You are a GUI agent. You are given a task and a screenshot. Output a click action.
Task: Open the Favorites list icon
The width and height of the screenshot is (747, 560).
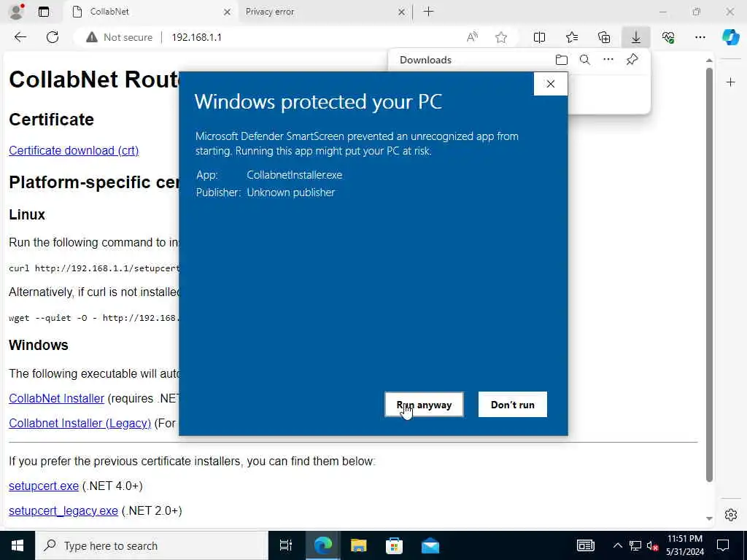tap(572, 37)
